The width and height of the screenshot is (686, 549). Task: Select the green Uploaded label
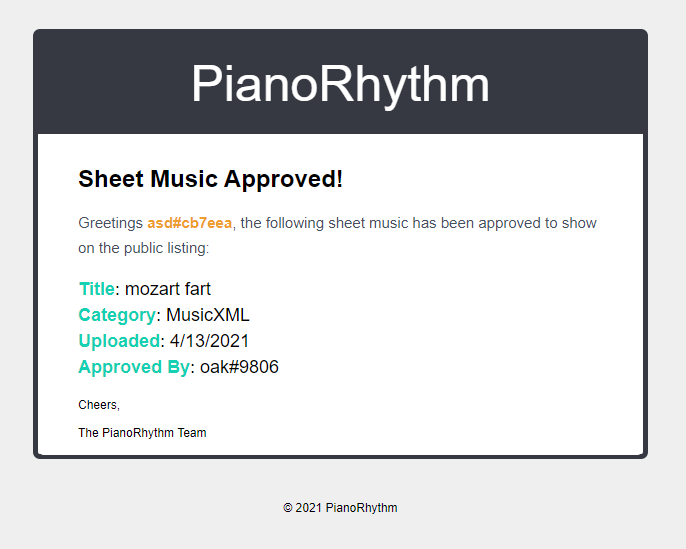119,341
